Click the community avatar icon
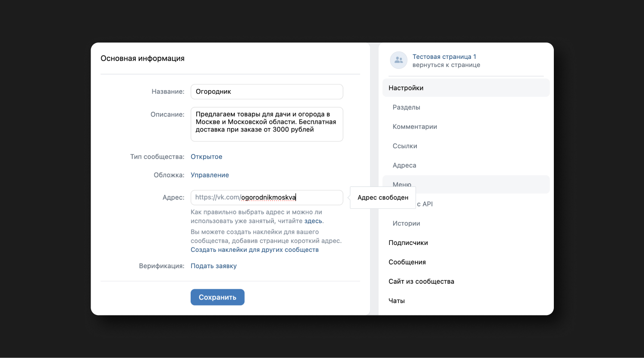 [x=398, y=60]
